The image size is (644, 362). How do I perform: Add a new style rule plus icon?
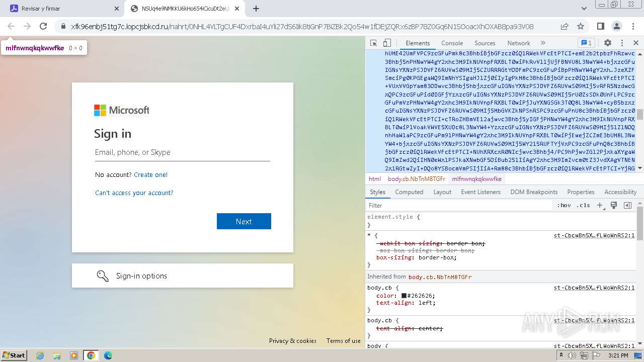pos(600,206)
